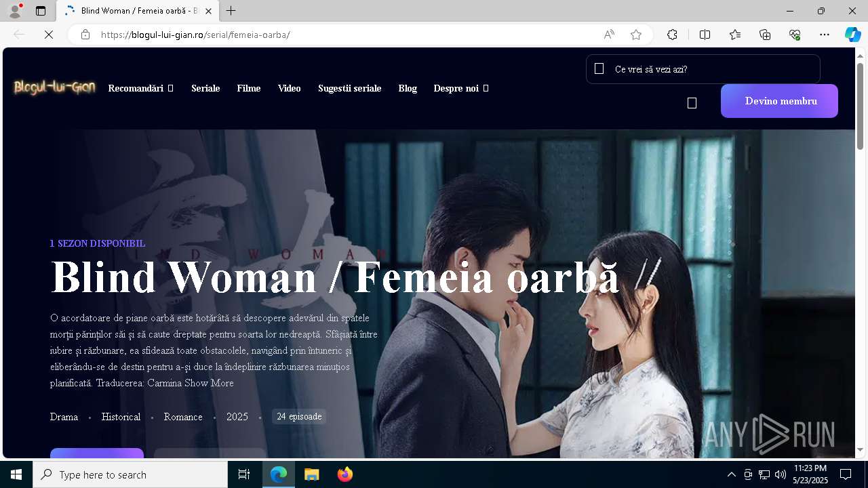This screenshot has height=488, width=868.
Task: Click search icon inside search box
Action: pyautogui.click(x=599, y=68)
